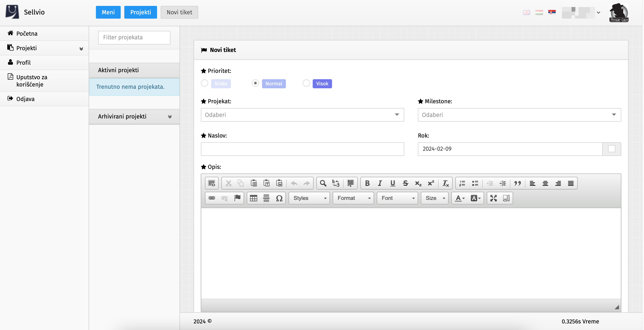Insert special character (Omega icon)
Screen dimensions: 644x330
tap(279, 198)
